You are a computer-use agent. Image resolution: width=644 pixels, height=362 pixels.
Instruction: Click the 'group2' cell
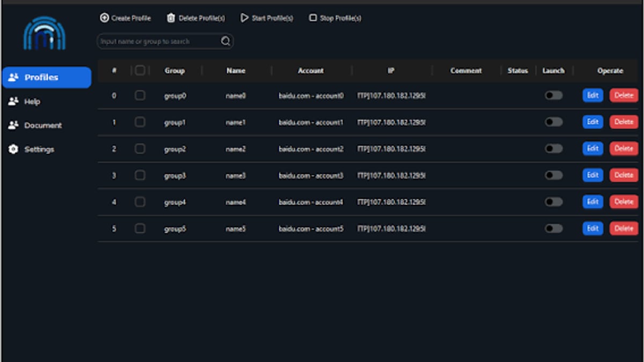tap(175, 149)
